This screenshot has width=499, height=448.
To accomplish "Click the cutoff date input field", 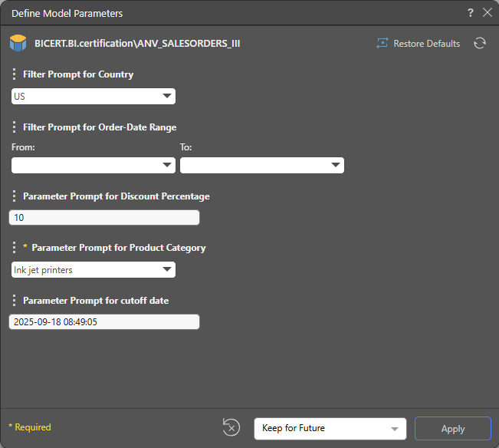I will coord(104,322).
